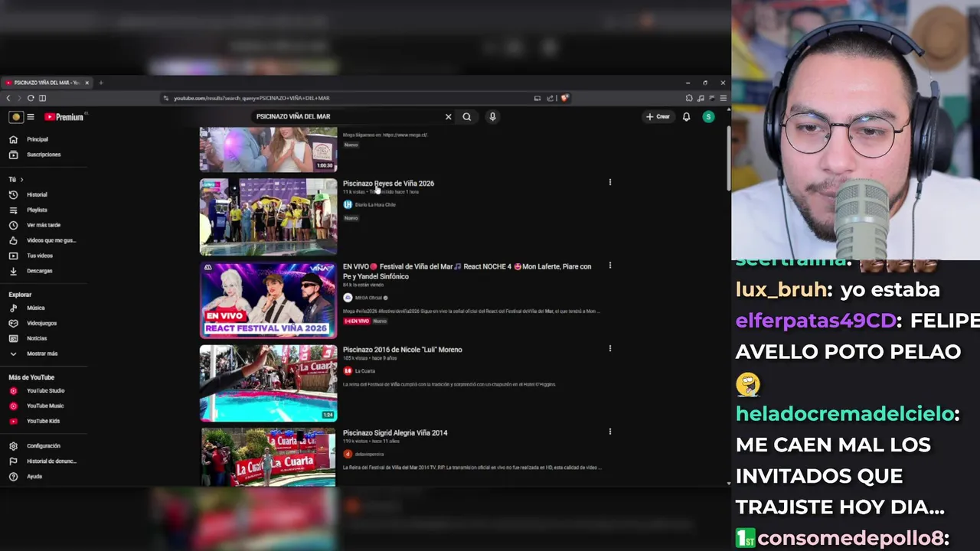
Task: Open Videos que me gustan
Action: (51, 240)
